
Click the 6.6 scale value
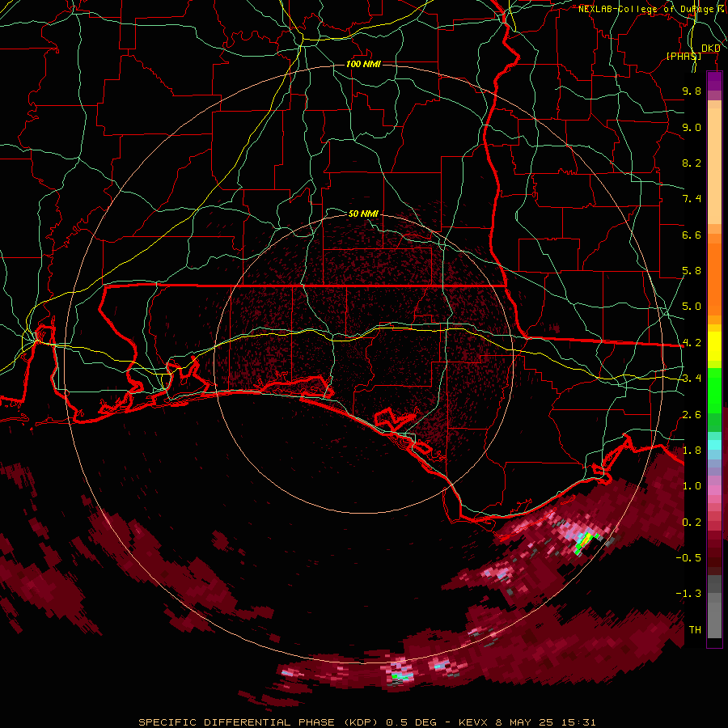pyautogui.click(x=692, y=235)
